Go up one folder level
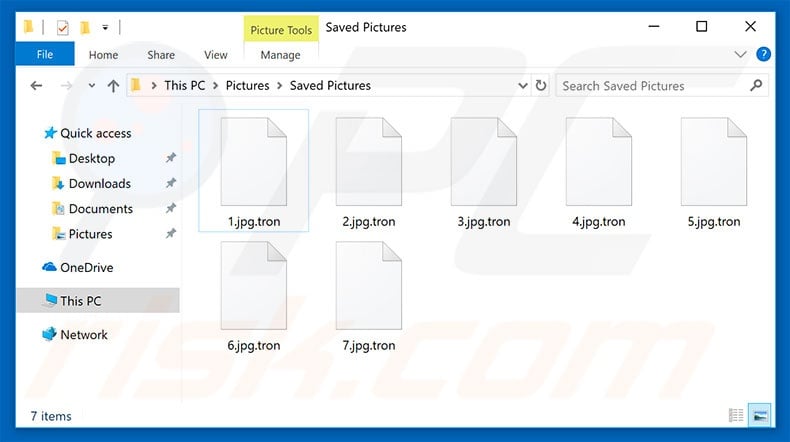The width and height of the screenshot is (790, 442). 113,86
